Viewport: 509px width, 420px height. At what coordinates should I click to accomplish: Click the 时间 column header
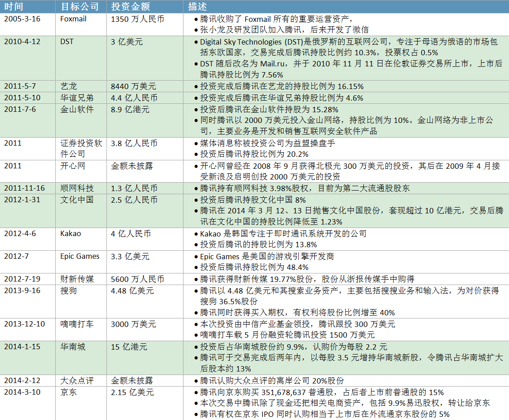pos(13,7)
